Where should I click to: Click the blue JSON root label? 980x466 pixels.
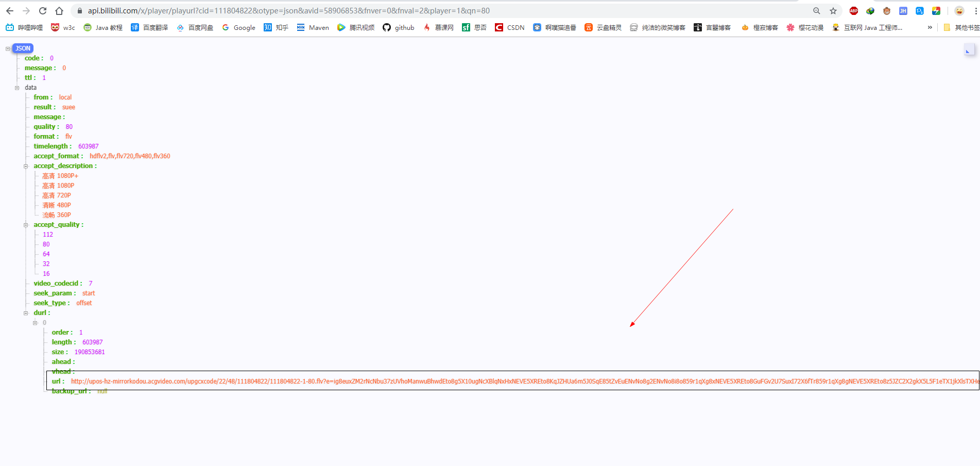tap(23, 48)
